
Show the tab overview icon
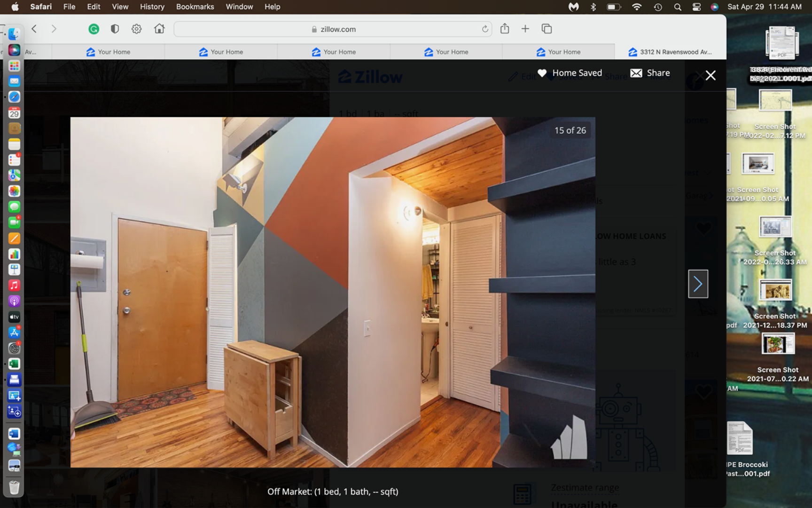[x=547, y=29]
